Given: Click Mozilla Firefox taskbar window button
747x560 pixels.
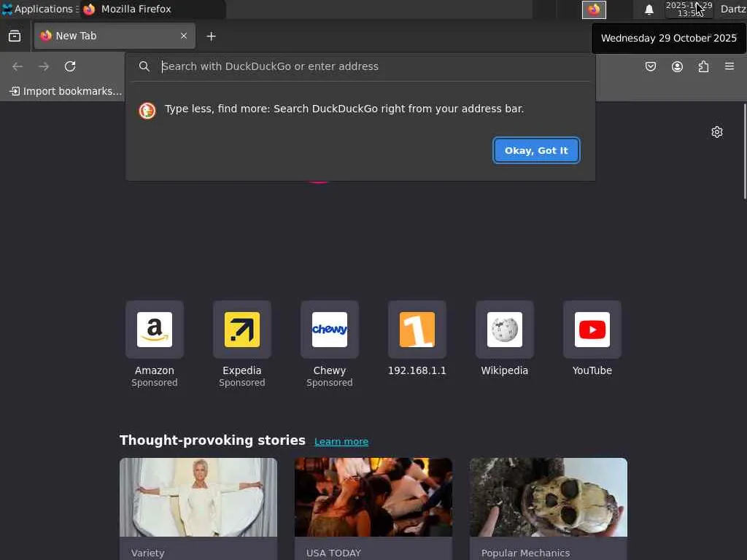Looking at the screenshot, I should coord(152,9).
